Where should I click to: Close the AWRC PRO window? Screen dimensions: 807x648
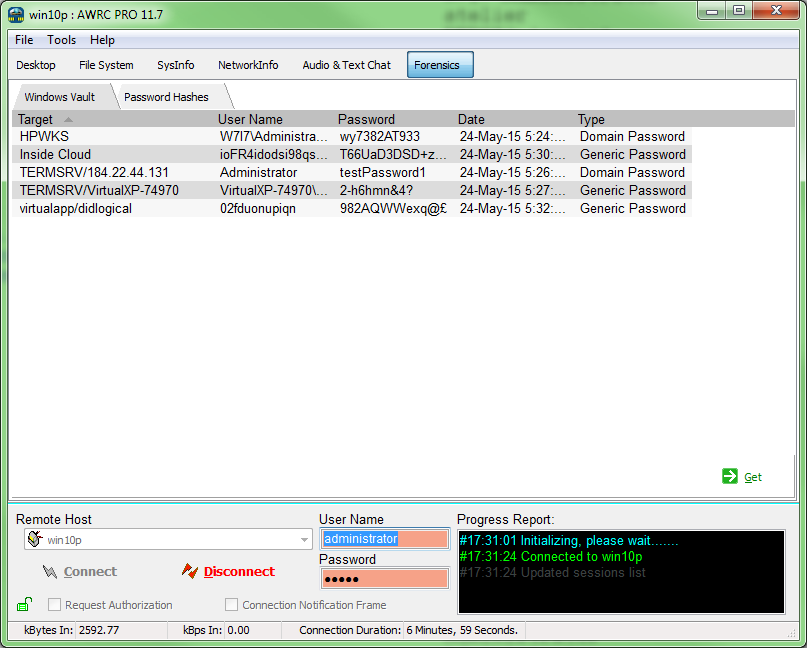[x=777, y=11]
